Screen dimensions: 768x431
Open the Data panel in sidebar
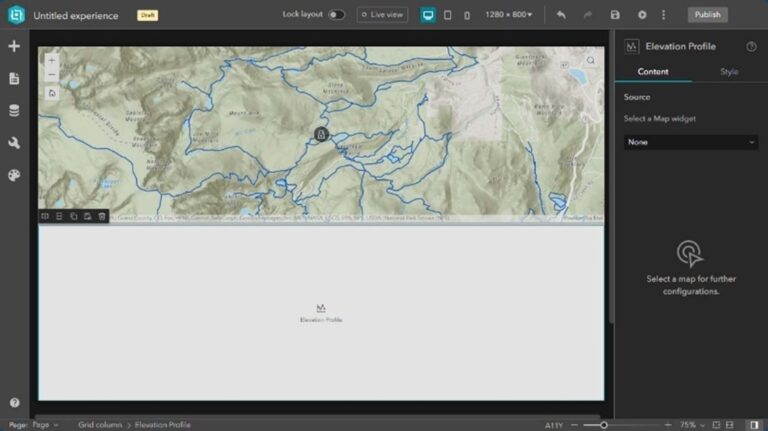[x=14, y=111]
